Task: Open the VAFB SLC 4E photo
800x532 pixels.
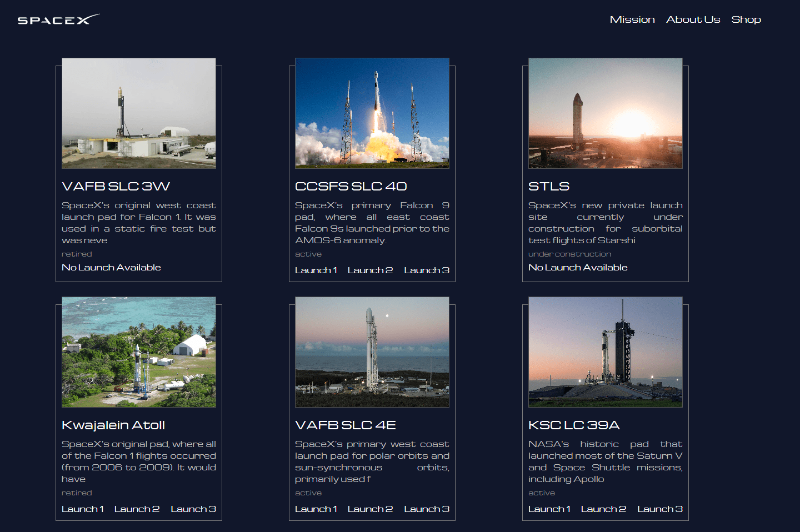Action: click(372, 352)
